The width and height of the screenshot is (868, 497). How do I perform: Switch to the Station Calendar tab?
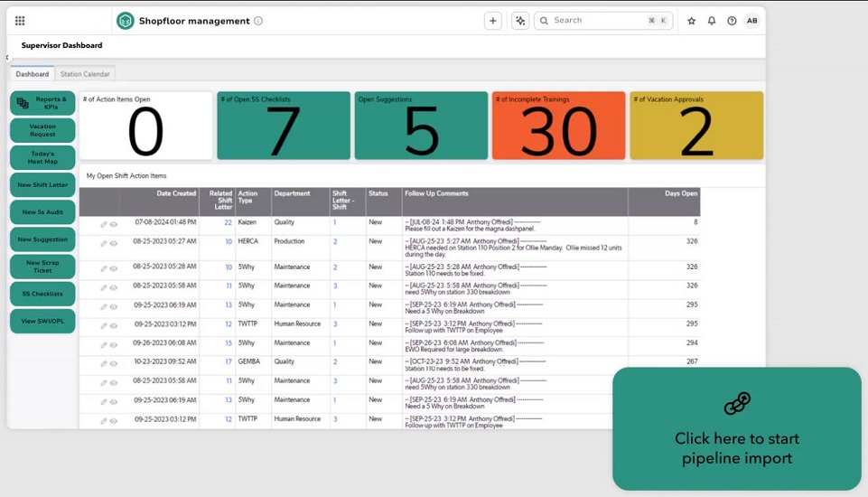[x=86, y=74]
